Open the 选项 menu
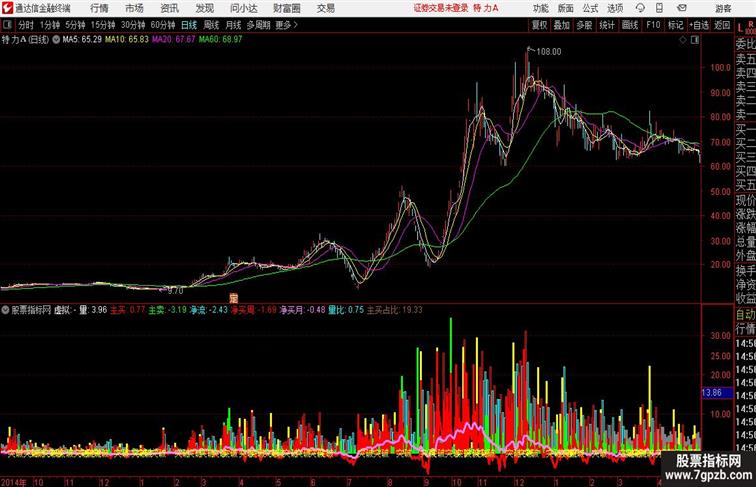Screen dimensions: 756x487 tap(615, 8)
